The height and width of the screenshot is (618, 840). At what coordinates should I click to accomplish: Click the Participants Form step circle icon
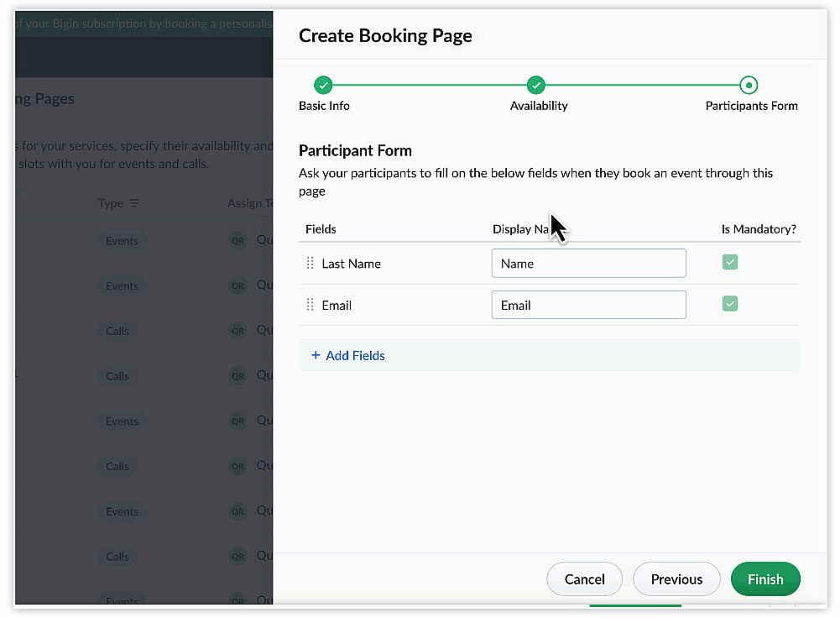[x=749, y=85]
